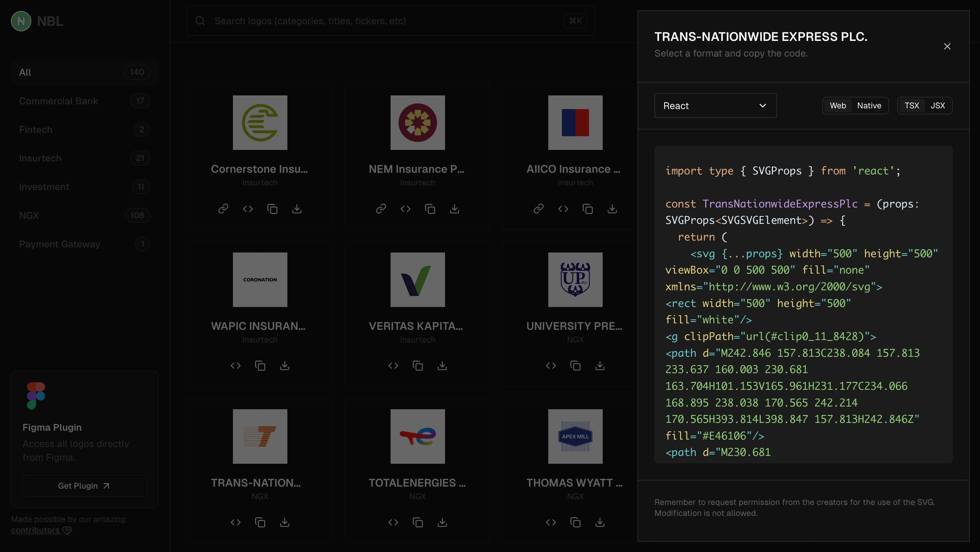Click the NEM Insurance logo thumbnail
Viewport: 980px width, 552px height.
coord(418,123)
